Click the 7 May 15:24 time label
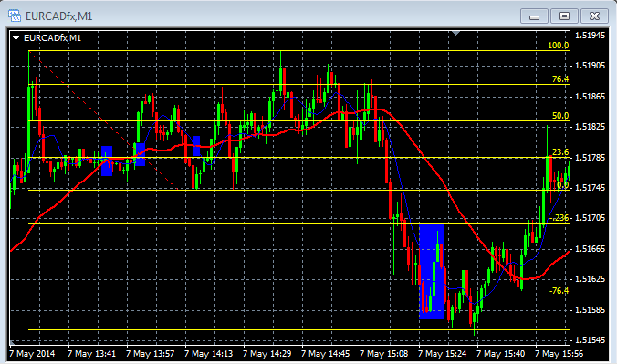The width and height of the screenshot is (617, 364). (x=442, y=353)
